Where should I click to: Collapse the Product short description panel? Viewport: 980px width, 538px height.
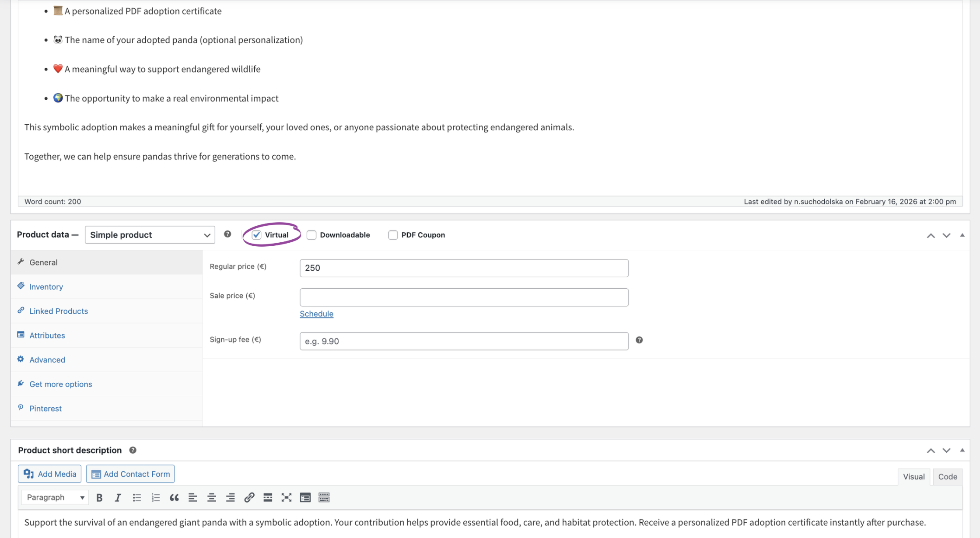point(962,450)
